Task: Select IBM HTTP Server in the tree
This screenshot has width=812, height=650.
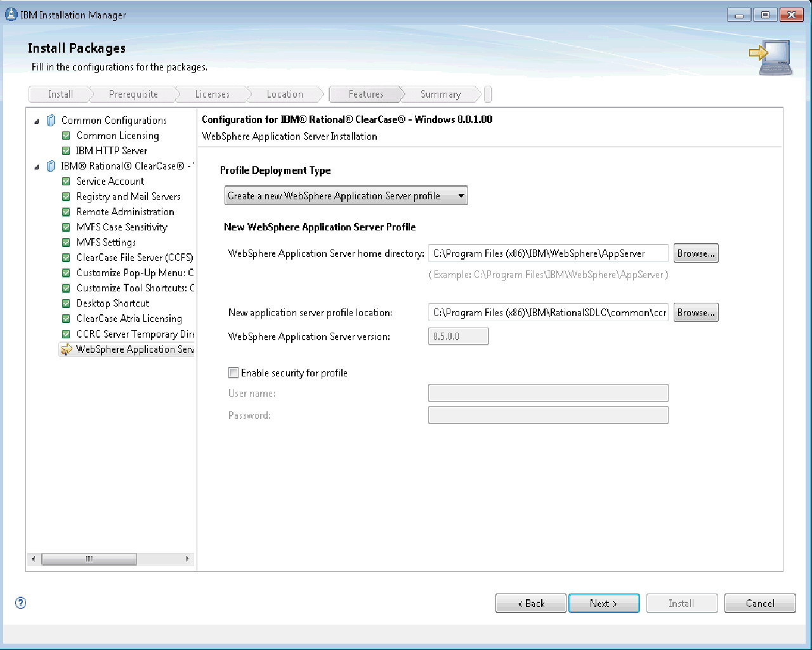Action: pyautogui.click(x=112, y=150)
